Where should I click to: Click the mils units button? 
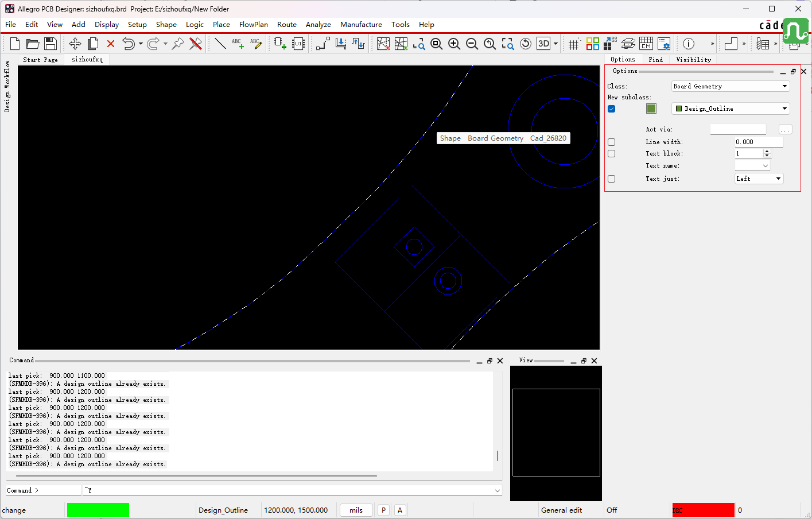[x=356, y=510]
